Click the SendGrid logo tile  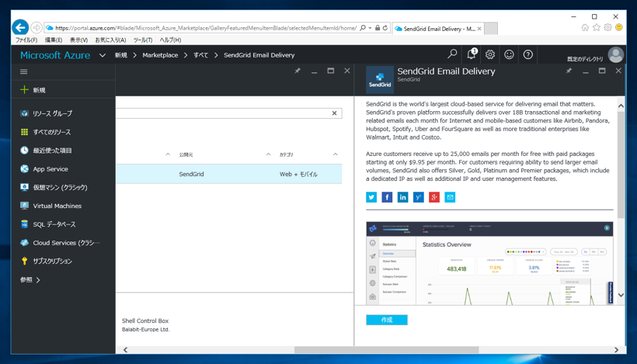pos(380,80)
